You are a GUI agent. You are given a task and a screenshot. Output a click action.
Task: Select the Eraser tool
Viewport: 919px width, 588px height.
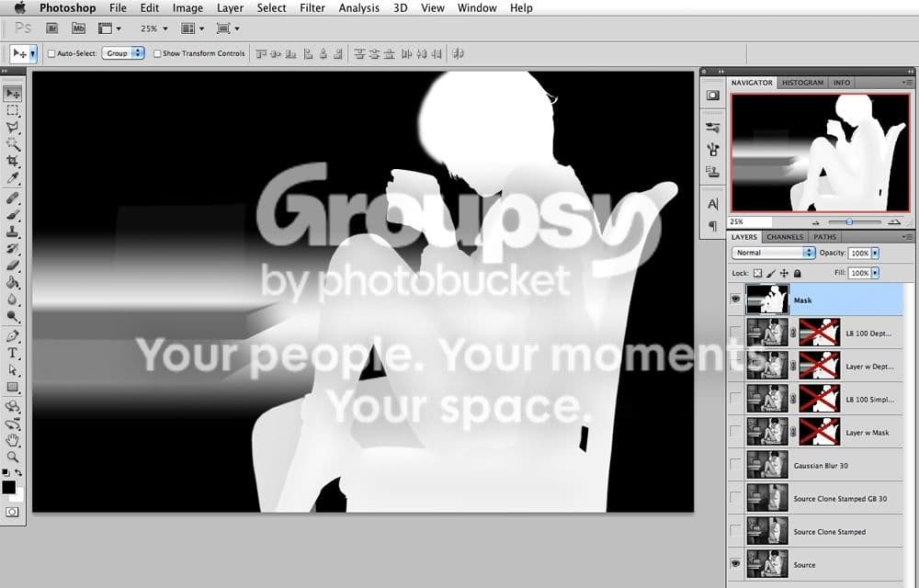click(x=12, y=265)
